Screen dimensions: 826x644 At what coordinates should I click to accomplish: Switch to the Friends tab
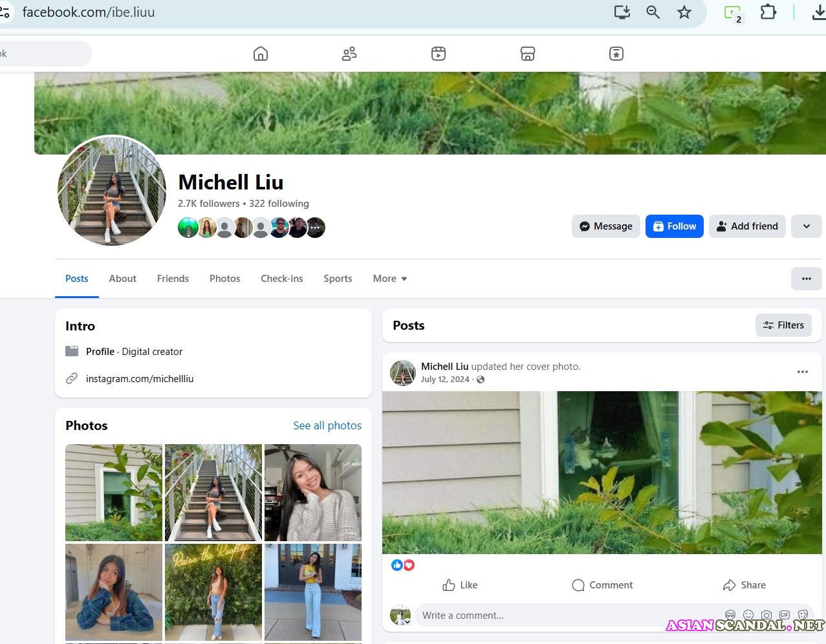pos(173,279)
